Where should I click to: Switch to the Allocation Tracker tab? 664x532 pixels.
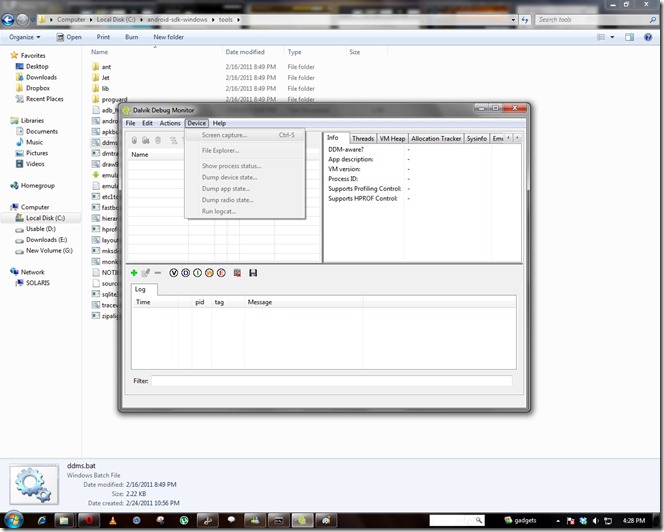pyautogui.click(x=436, y=139)
